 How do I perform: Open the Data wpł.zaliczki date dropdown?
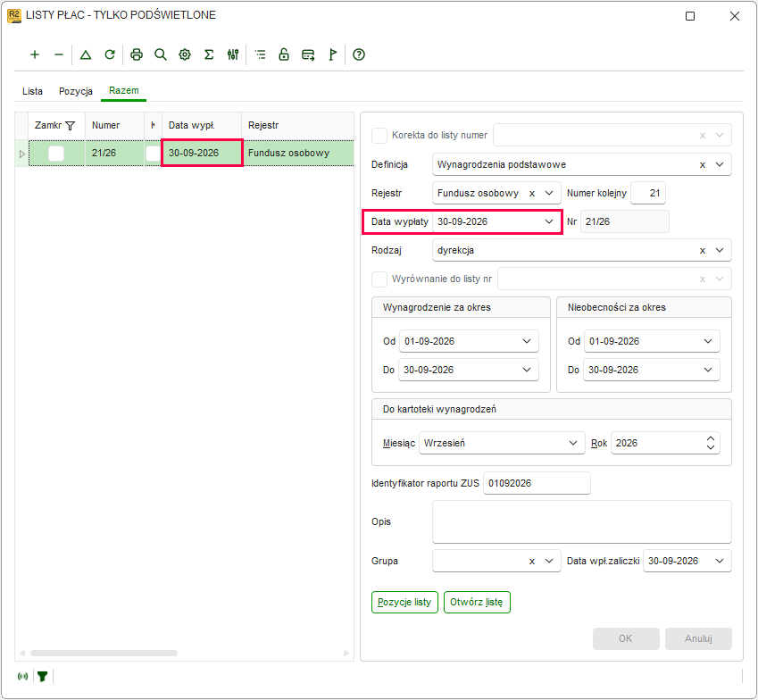pos(720,562)
